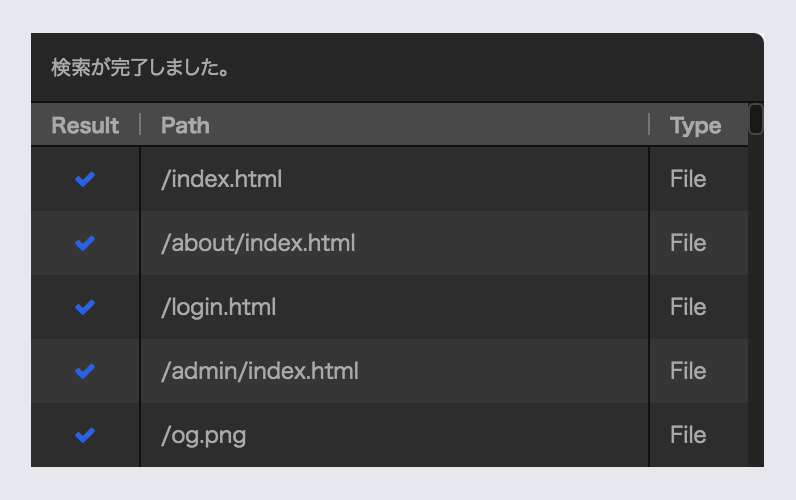
Task: Select the /index.html path row
Action: pos(221,179)
